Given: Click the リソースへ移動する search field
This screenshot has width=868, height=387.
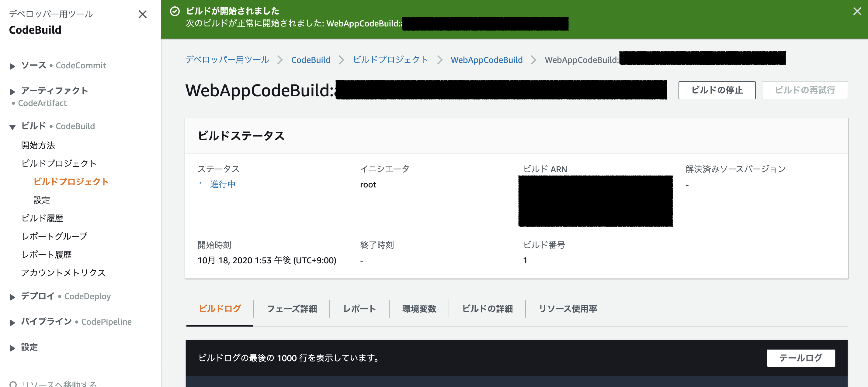Looking at the screenshot, I should coord(59,384).
